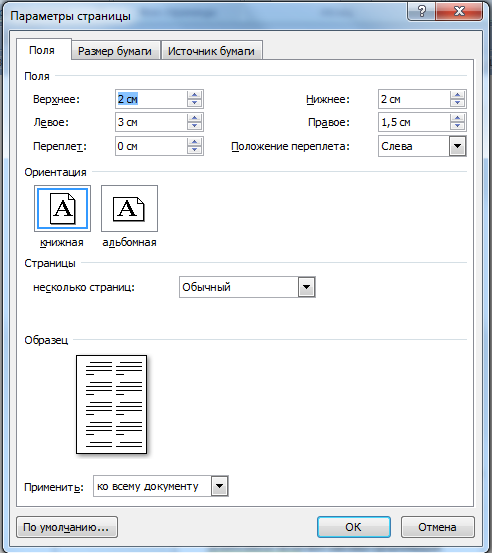Click the Верхнее margin input field

151,99
